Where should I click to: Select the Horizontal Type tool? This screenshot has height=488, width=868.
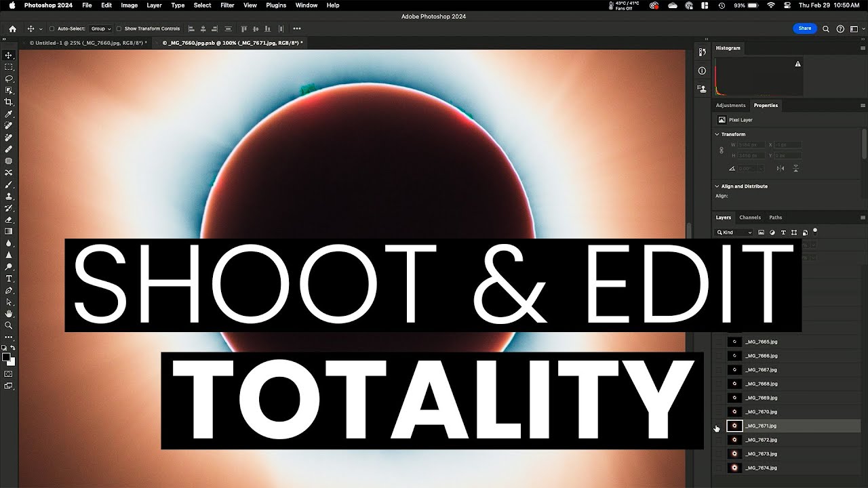[x=9, y=279]
